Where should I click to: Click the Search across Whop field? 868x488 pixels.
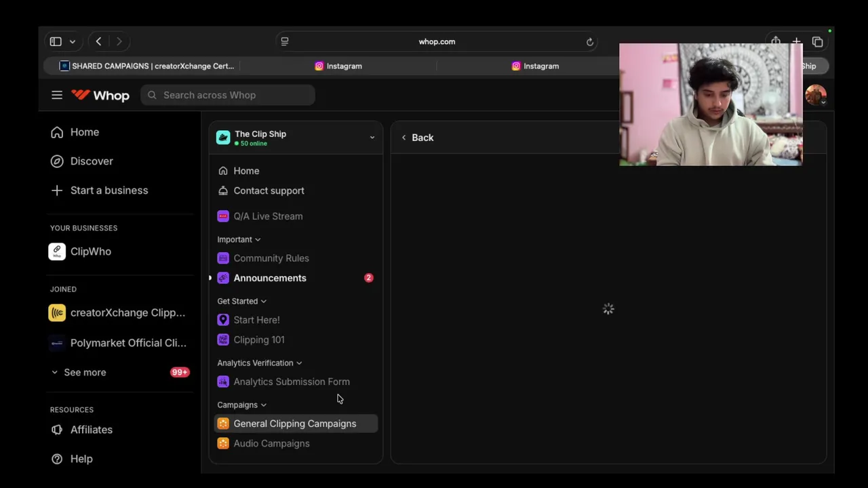228,95
